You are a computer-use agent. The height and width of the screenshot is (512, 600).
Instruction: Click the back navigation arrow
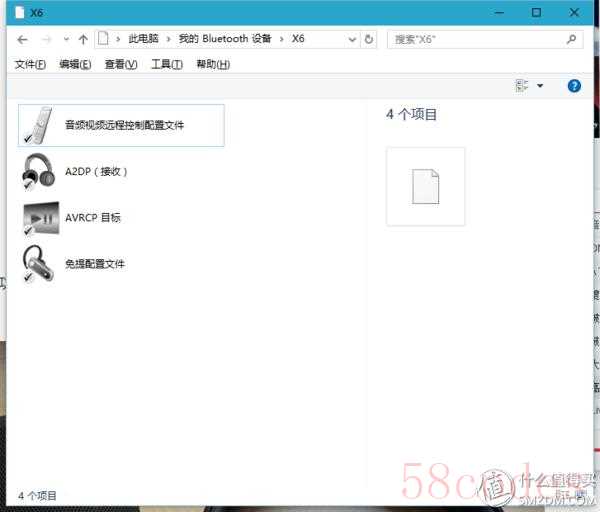tap(22, 40)
